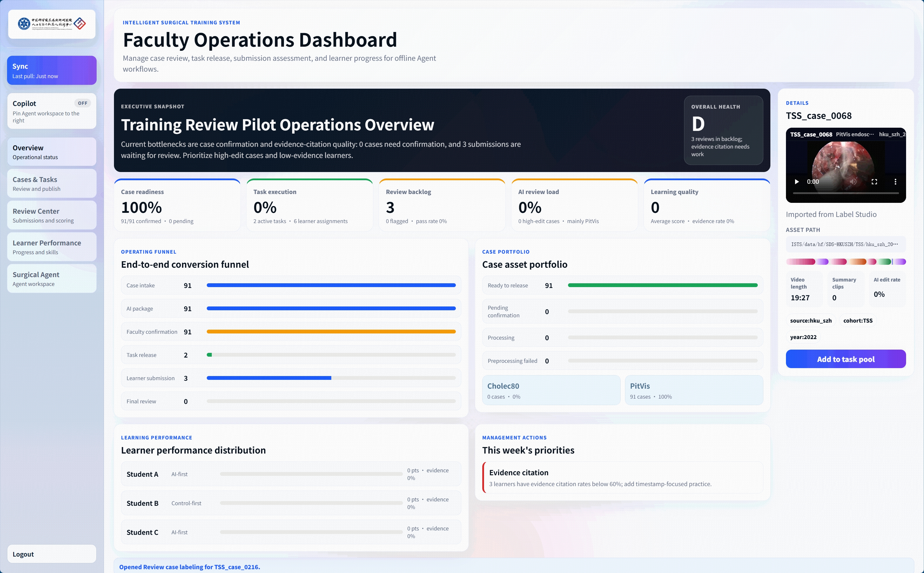Click the AI package funnel row

tap(291, 309)
